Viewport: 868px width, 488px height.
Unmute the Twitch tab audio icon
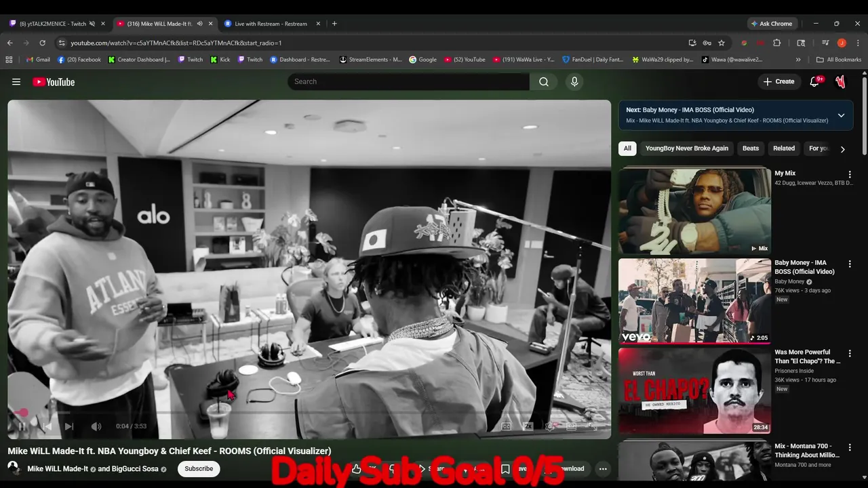click(x=92, y=24)
